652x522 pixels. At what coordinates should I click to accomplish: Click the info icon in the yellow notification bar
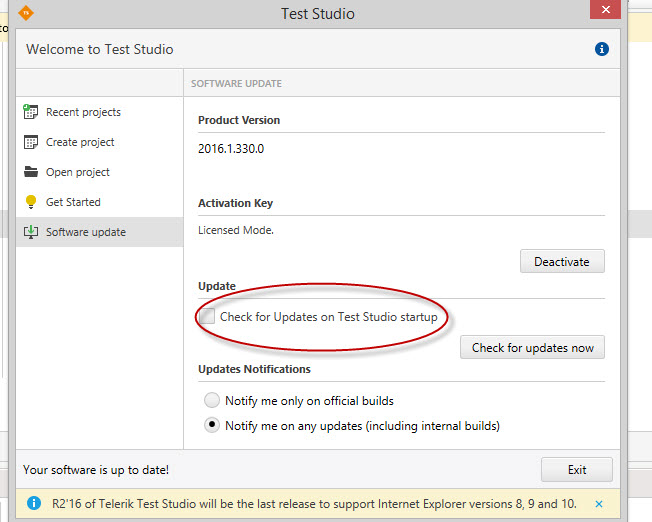click(x=35, y=504)
